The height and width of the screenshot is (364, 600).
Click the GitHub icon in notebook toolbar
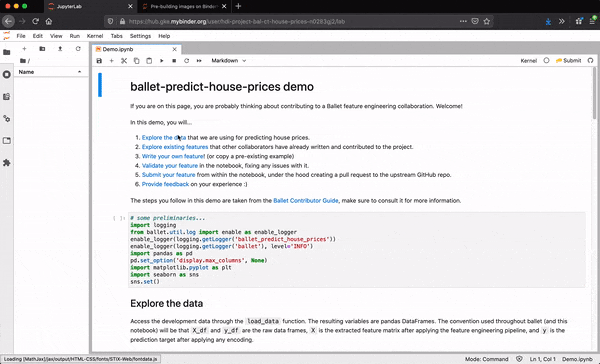coord(590,60)
